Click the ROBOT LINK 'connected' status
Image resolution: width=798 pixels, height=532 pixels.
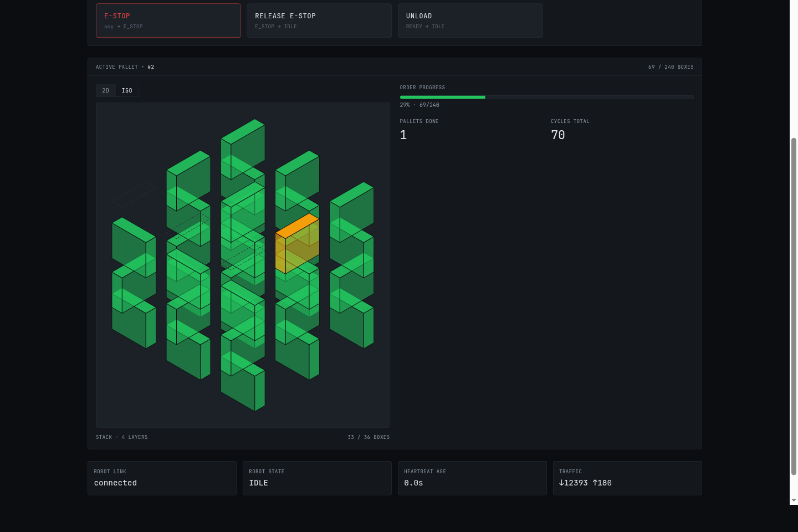[115, 483]
